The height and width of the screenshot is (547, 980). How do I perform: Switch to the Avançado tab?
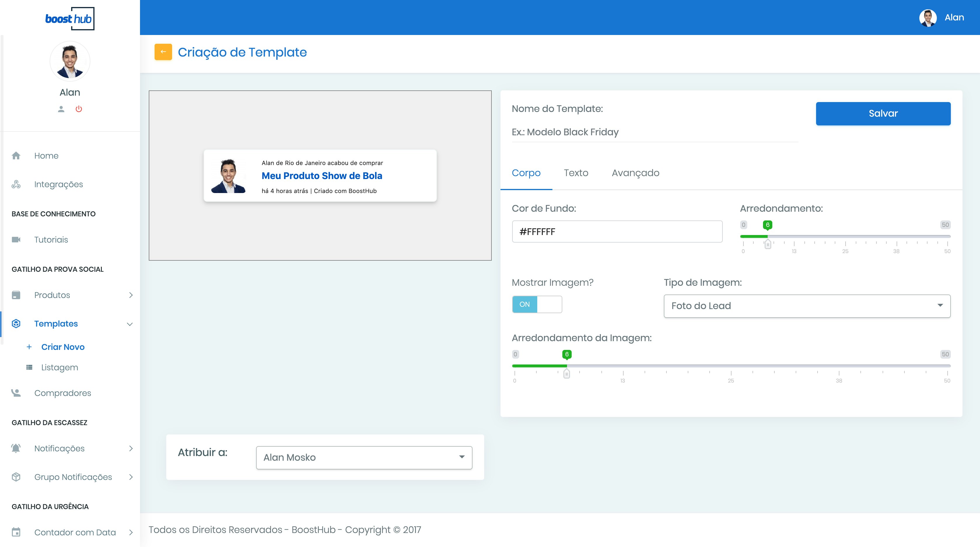pyautogui.click(x=635, y=173)
